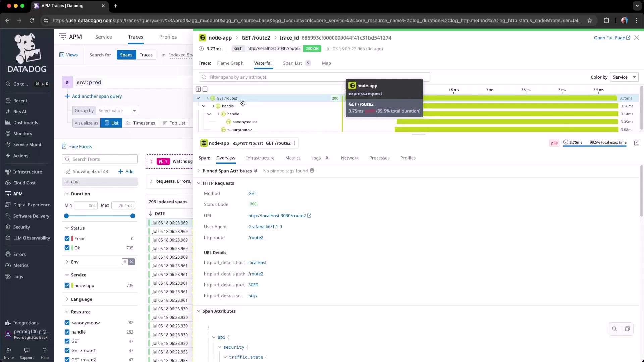Open Integrations in the sidebar

pos(26,323)
